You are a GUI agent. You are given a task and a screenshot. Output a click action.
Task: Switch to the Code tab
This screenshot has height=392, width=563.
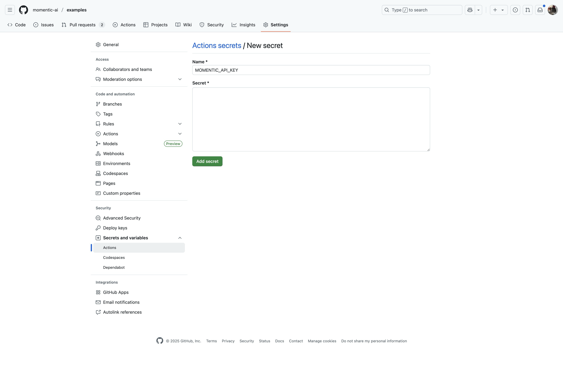pyautogui.click(x=16, y=25)
